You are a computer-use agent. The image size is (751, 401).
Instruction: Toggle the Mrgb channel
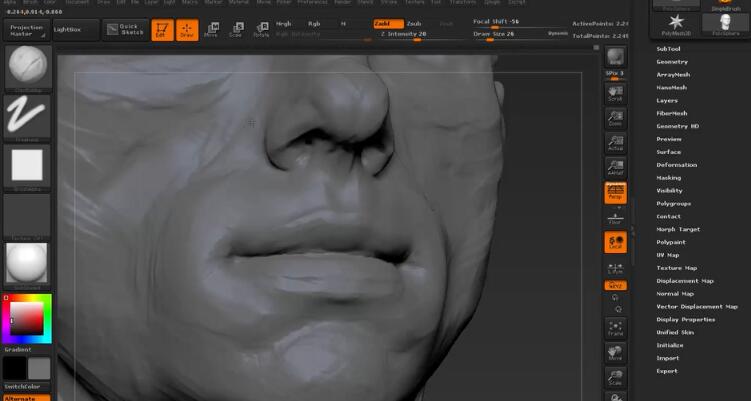tap(284, 24)
